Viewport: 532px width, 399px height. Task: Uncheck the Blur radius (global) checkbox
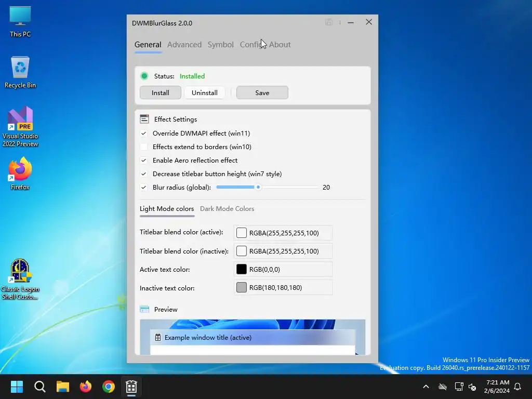(x=143, y=187)
